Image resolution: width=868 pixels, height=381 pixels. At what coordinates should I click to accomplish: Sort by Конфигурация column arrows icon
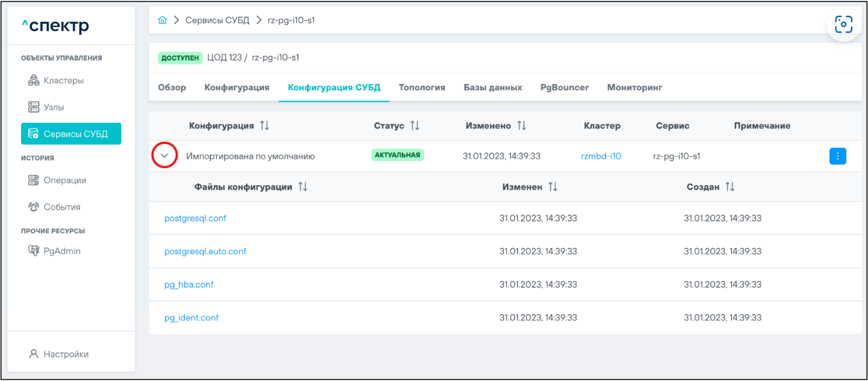(x=264, y=126)
